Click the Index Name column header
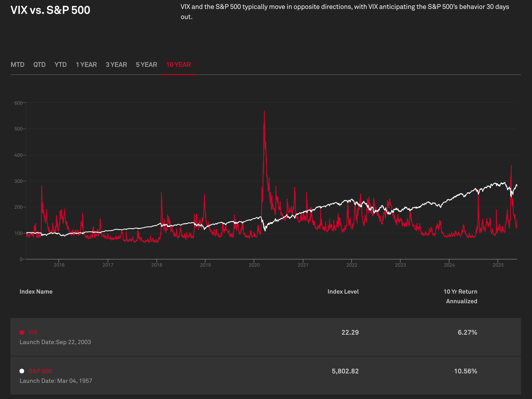This screenshot has width=532, height=399. [x=36, y=292]
